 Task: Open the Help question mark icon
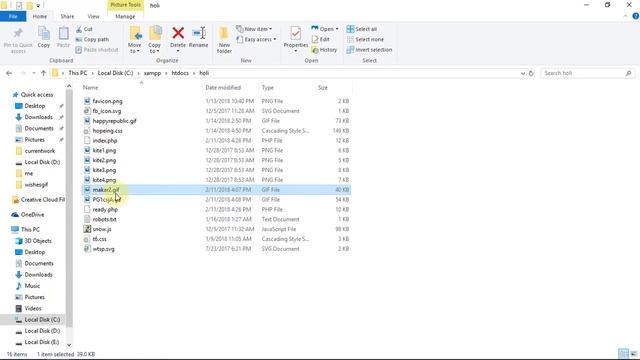point(636,16)
